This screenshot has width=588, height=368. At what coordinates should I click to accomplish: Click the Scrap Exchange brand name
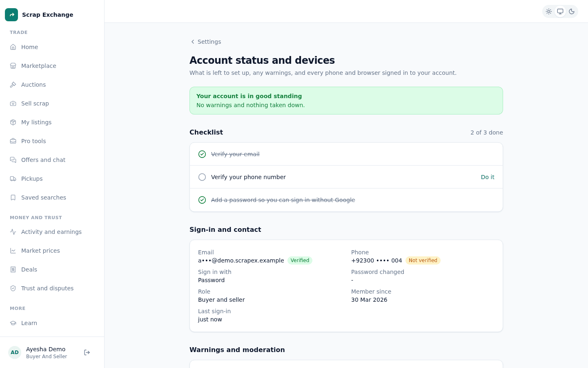(48, 15)
